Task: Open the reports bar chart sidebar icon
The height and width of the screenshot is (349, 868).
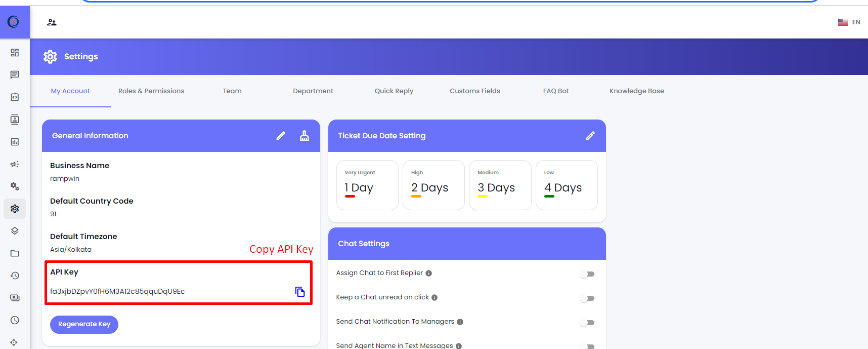Action: pos(15,142)
